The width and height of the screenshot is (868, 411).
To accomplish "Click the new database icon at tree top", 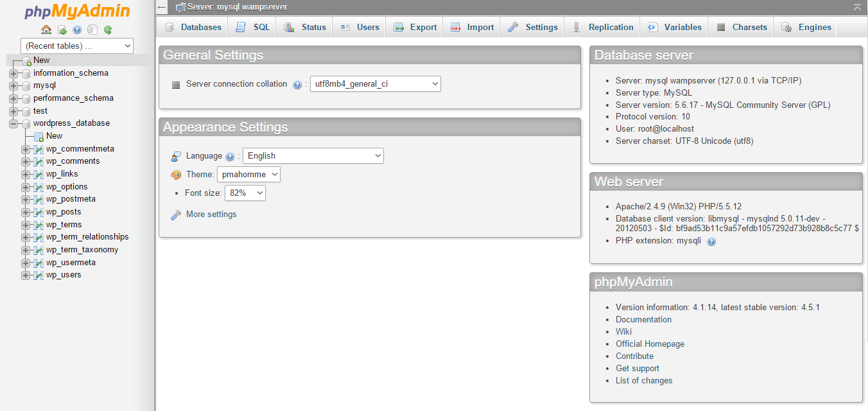I will click(26, 61).
